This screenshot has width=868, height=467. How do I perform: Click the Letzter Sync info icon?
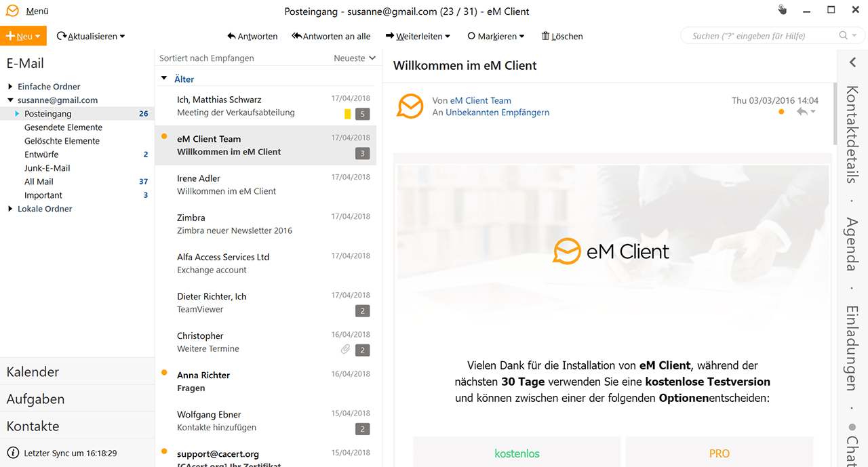13,453
